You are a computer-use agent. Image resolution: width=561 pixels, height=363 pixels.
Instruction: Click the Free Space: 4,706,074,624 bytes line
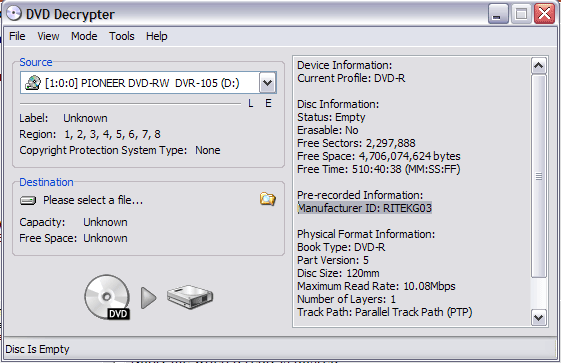[379, 156]
